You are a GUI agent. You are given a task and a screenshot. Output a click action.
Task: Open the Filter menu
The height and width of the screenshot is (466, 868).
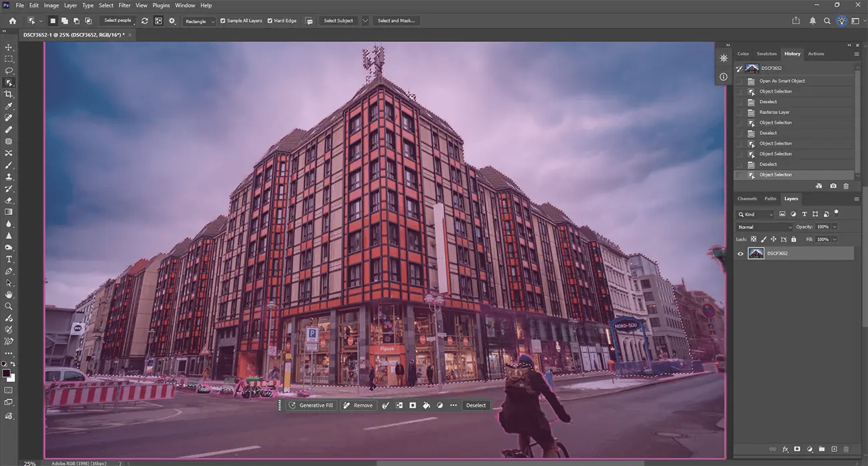click(x=124, y=5)
